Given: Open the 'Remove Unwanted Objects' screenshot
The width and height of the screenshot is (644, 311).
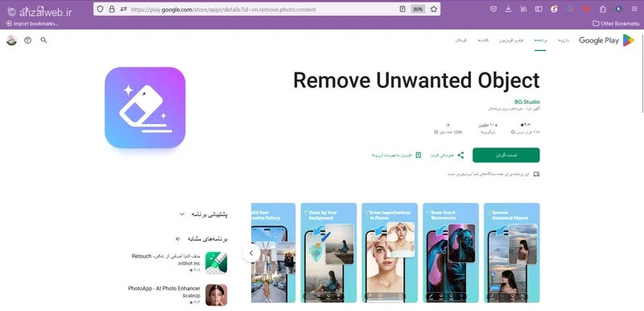Looking at the screenshot, I should pos(512,253).
